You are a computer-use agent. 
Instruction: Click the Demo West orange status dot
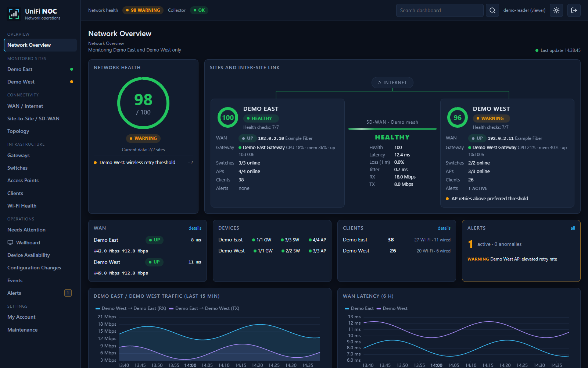[72, 82]
